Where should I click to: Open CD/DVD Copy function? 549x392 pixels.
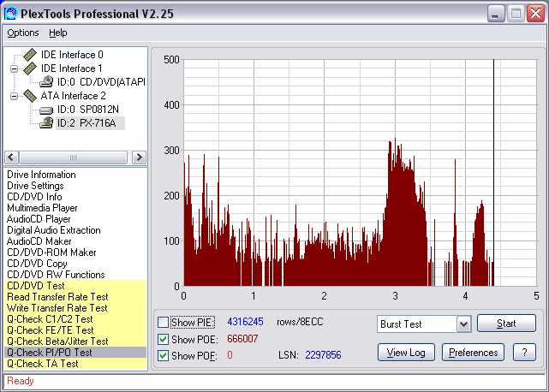pos(37,264)
